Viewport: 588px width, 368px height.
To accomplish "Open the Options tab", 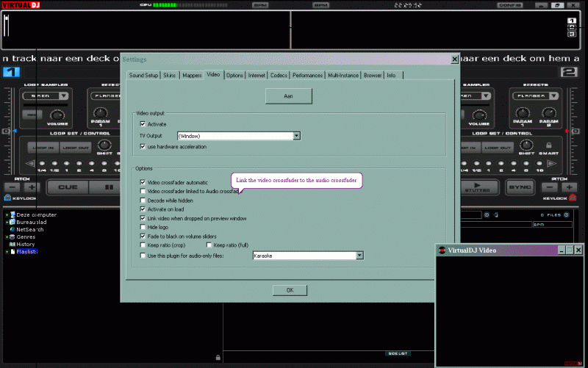I will [x=234, y=76].
